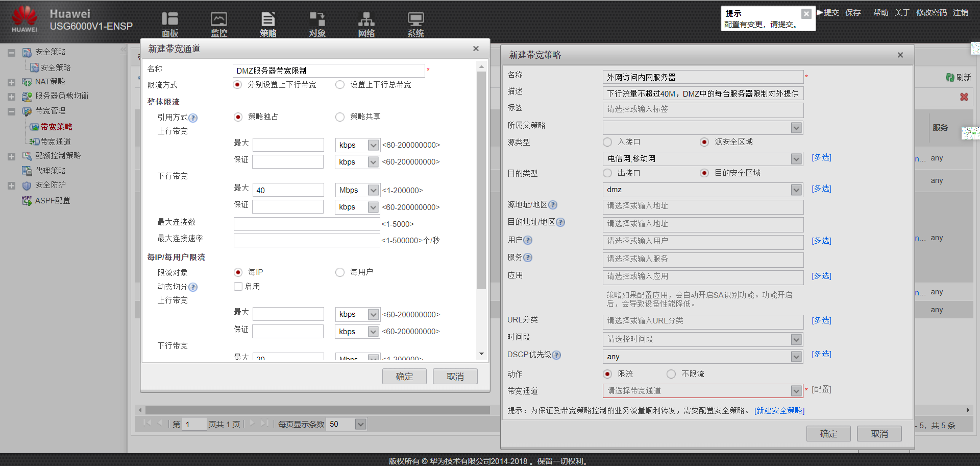Click the 新建安全策略 link
This screenshot has height=466, width=980.
[x=779, y=411]
